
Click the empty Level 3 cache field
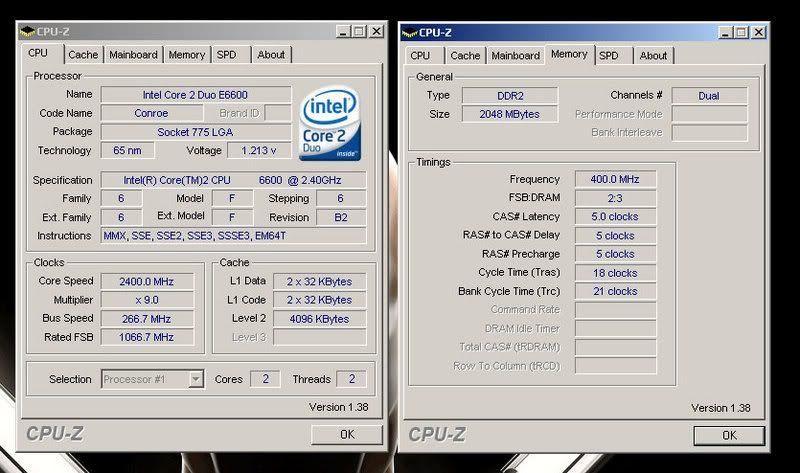[x=319, y=337]
